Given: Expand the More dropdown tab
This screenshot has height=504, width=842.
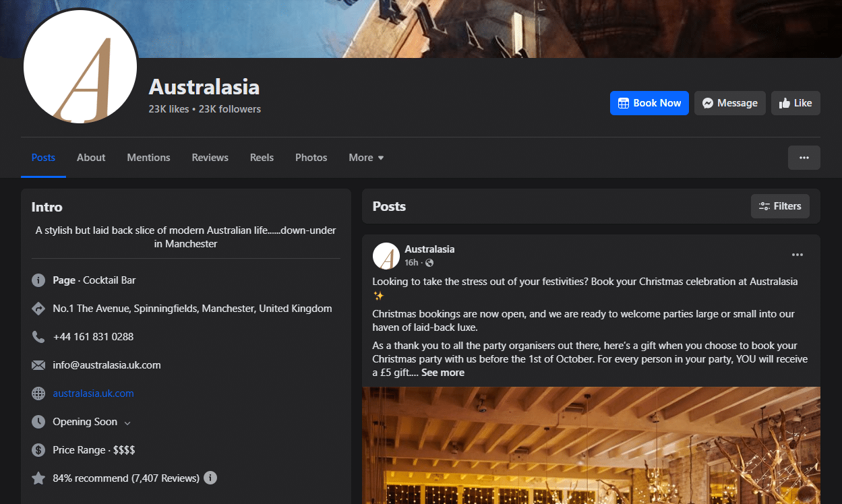Looking at the screenshot, I should click(366, 158).
